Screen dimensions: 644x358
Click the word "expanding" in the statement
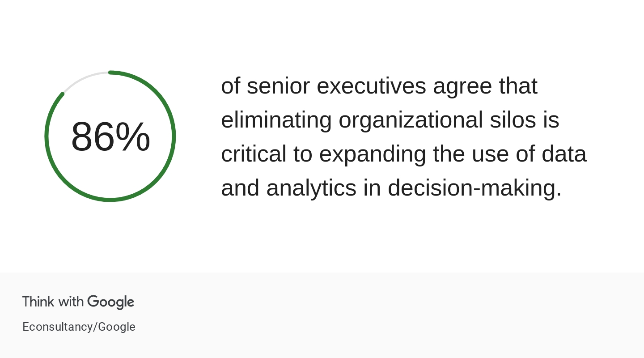(x=373, y=154)
